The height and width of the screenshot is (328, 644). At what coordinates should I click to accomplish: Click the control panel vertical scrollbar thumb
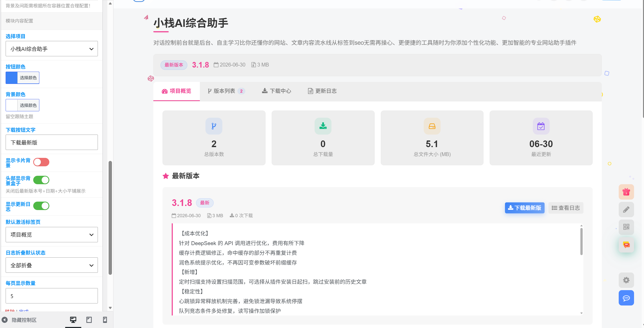click(110, 217)
